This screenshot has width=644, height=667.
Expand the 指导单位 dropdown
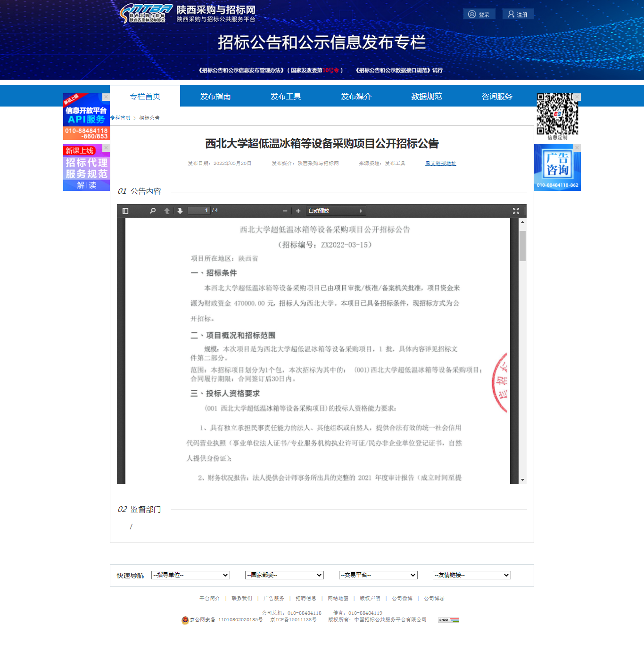[x=190, y=575]
